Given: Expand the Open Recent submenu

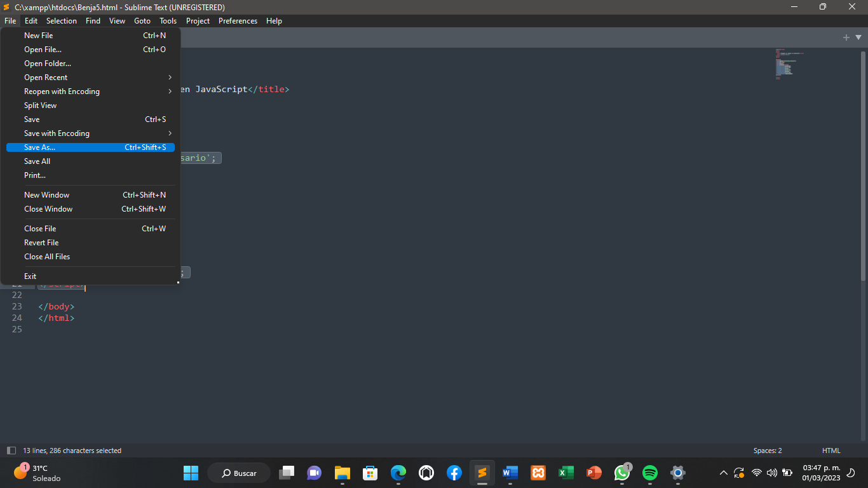Looking at the screenshot, I should 90,78.
